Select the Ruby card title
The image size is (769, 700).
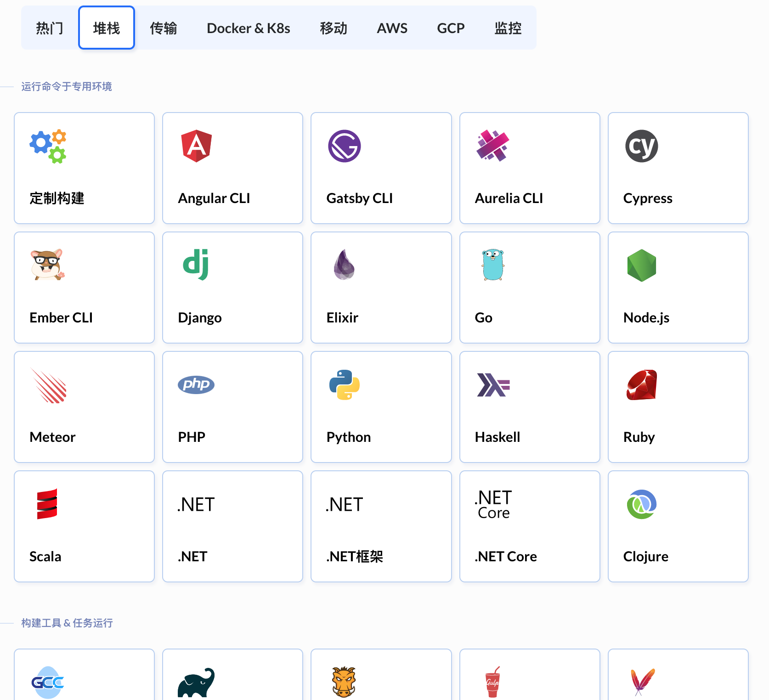pyautogui.click(x=639, y=437)
